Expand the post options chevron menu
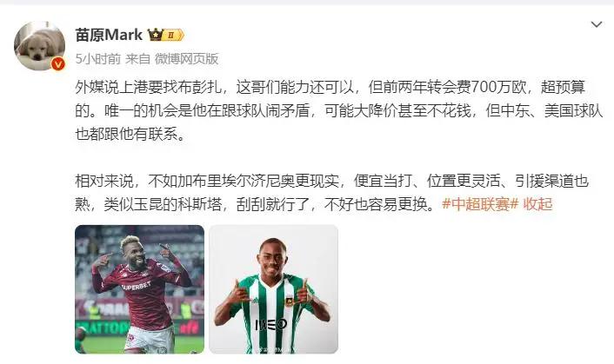614x364 pixels. pyautogui.click(x=596, y=24)
